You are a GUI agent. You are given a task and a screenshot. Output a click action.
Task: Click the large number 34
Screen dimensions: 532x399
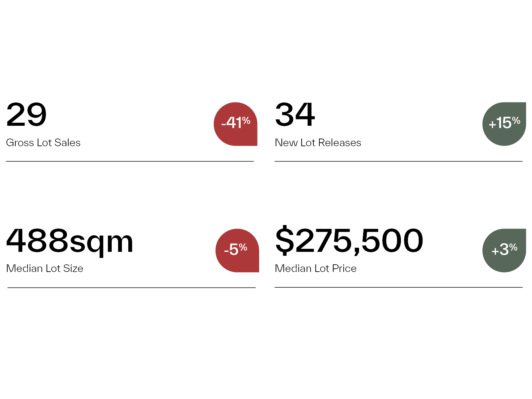295,114
